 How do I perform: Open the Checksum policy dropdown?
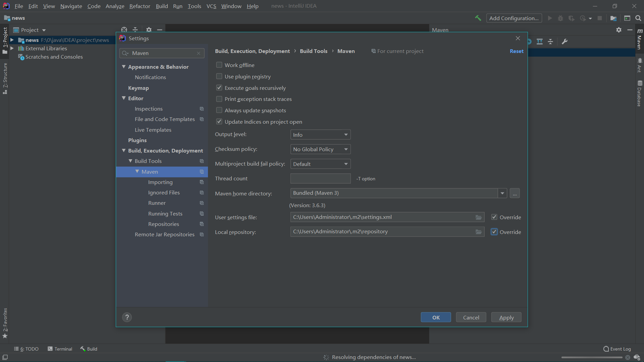point(320,149)
